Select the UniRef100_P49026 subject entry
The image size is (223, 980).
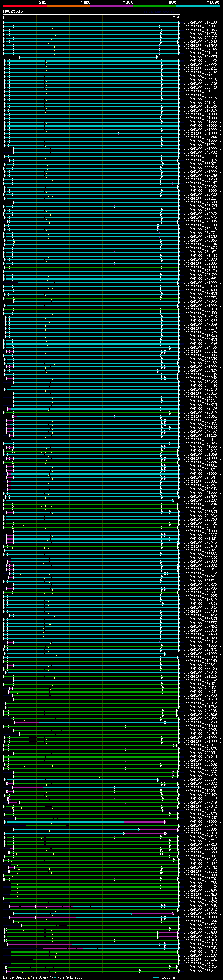click(200, 443)
